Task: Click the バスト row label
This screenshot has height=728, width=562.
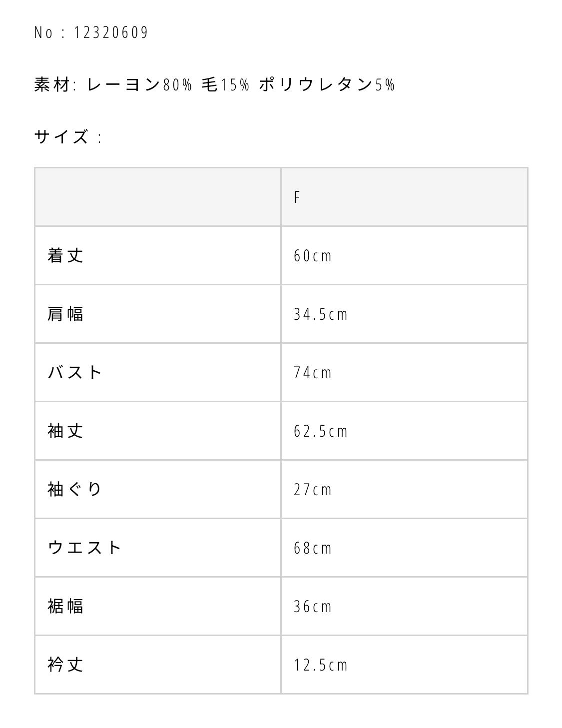Action: [x=75, y=373]
